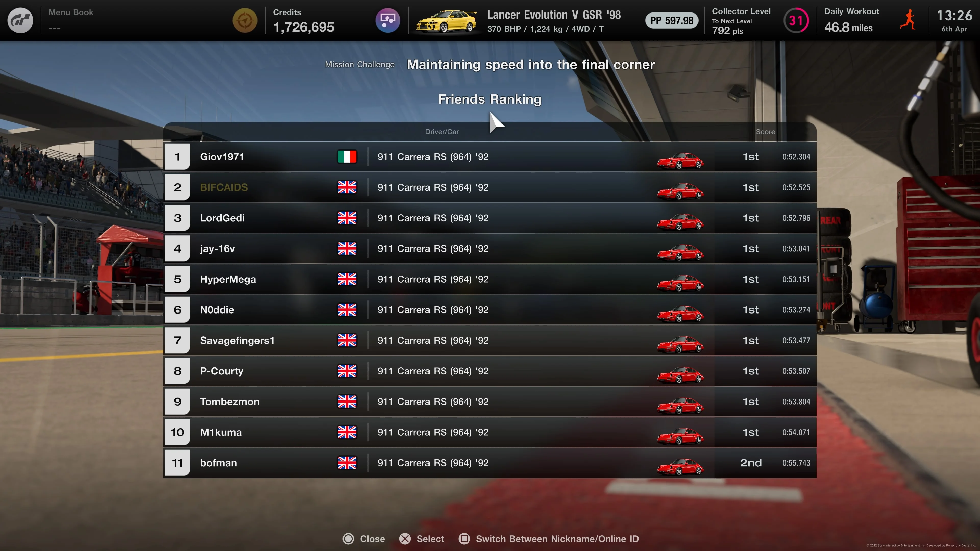
Task: Toggle Switch Between Nickname/Online ID
Action: (549, 539)
